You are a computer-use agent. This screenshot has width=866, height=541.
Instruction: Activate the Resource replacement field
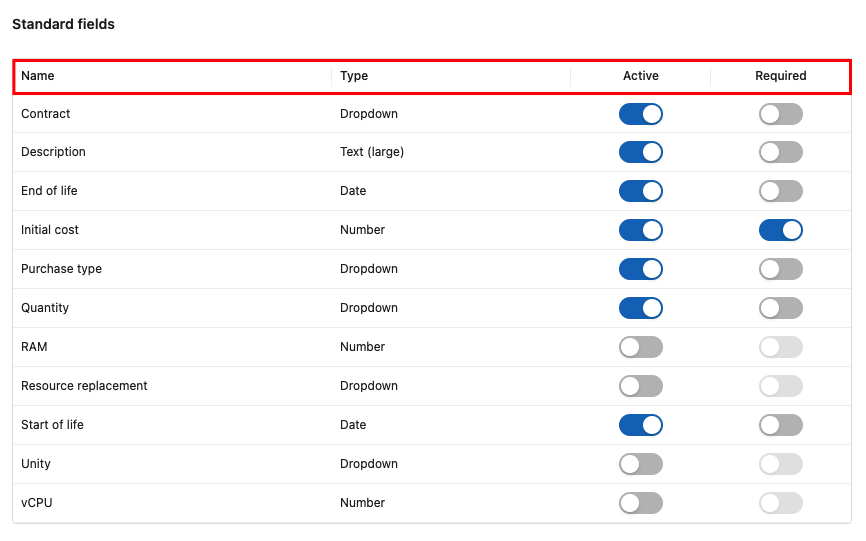tap(640, 386)
